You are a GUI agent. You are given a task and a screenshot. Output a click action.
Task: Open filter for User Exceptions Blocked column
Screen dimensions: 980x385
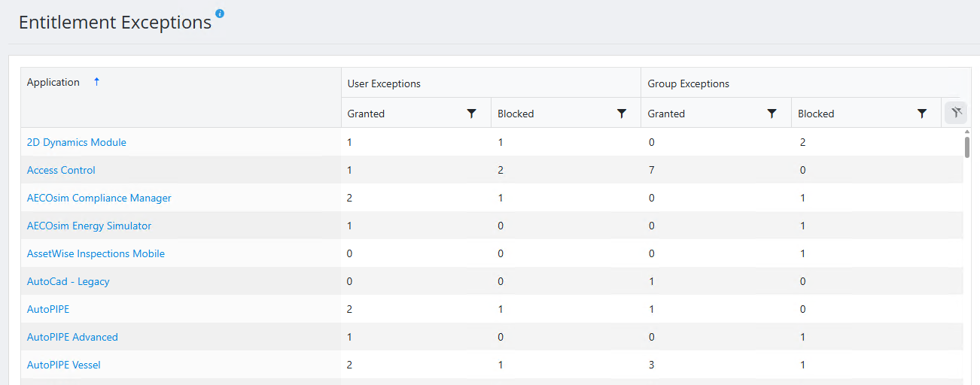[x=622, y=114]
